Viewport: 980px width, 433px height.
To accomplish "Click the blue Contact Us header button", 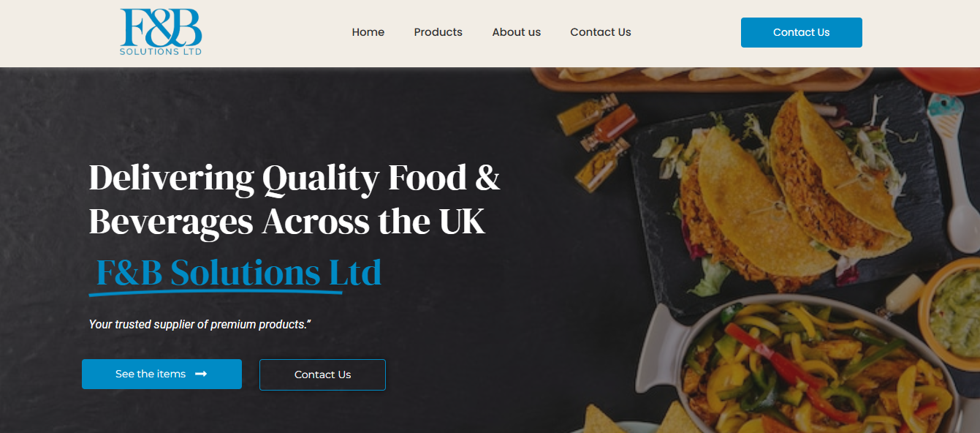I will (x=802, y=32).
